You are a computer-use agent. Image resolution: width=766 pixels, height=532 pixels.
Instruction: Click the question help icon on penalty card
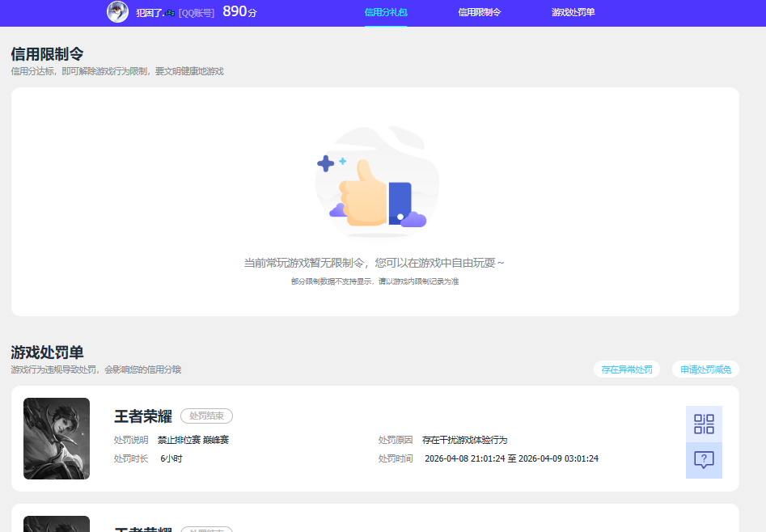click(x=704, y=460)
